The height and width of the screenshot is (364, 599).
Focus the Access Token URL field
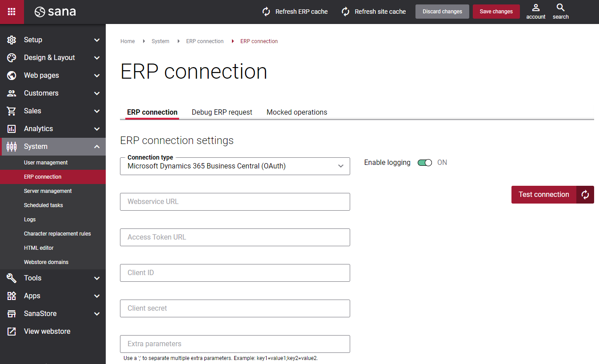[x=235, y=237]
